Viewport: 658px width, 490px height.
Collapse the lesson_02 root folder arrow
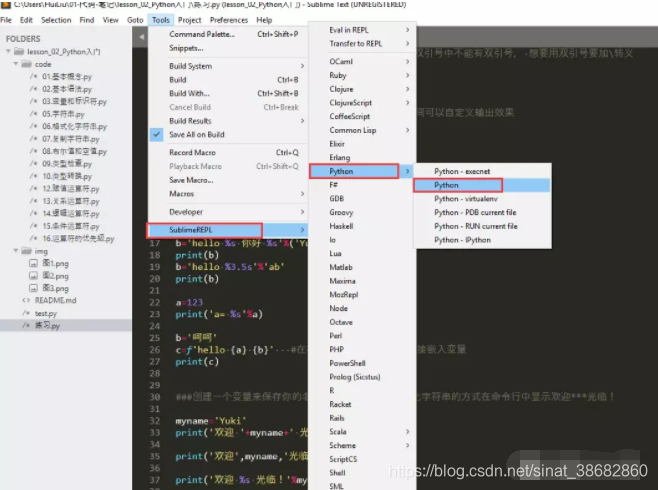(8, 51)
